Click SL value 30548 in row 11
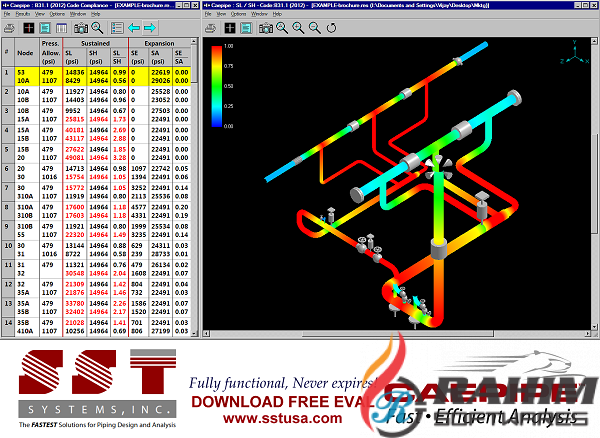The image size is (600, 438). tap(75, 273)
